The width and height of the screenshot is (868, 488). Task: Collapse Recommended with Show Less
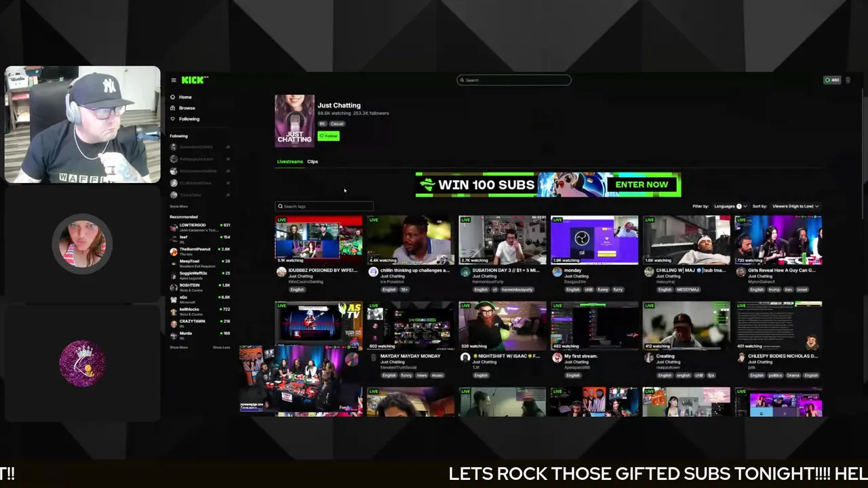tap(222, 347)
